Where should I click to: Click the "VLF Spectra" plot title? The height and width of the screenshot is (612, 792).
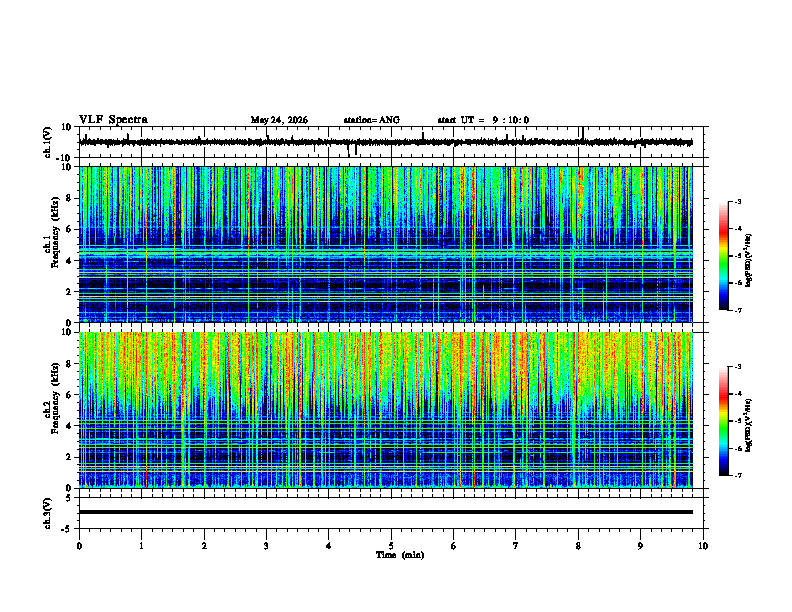click(113, 120)
